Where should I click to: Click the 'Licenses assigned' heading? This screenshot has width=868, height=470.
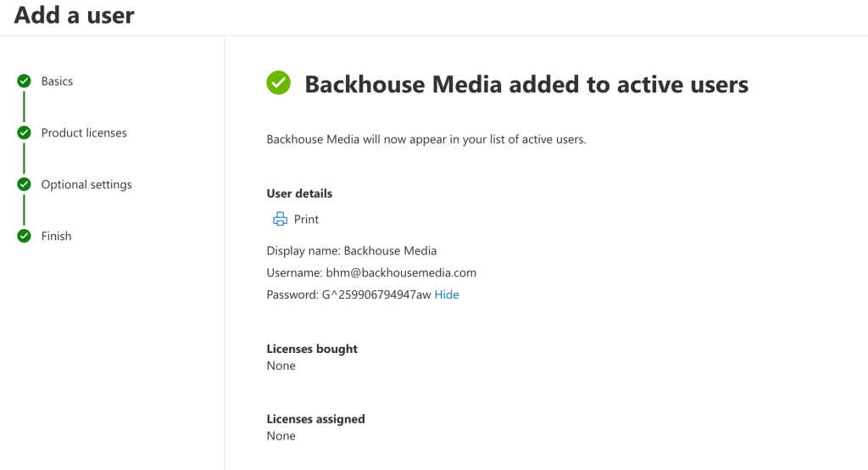[x=315, y=419]
